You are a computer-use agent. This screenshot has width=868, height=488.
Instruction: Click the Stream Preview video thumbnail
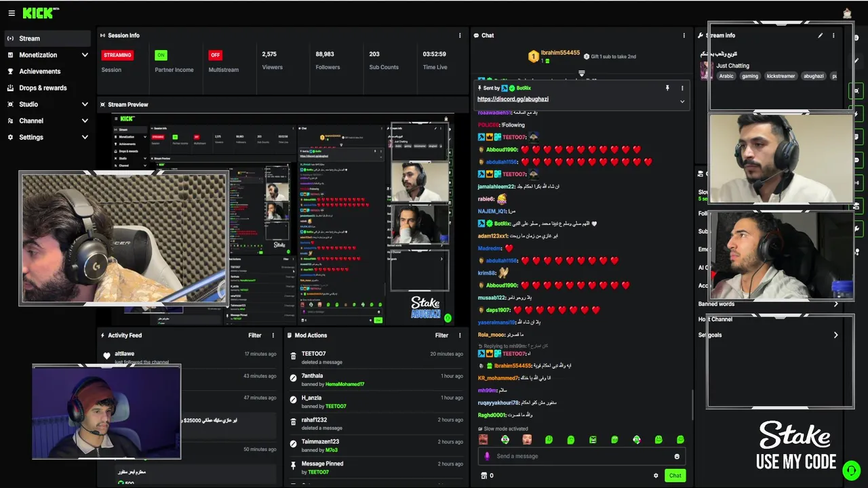tap(283, 220)
